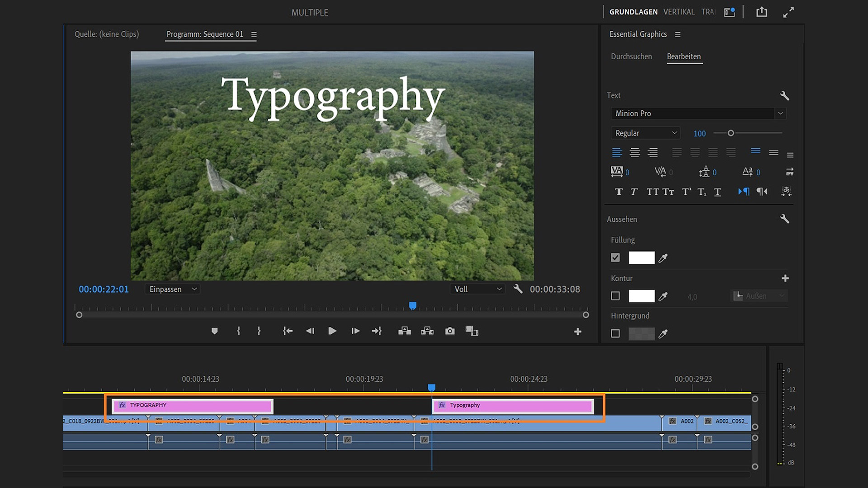Open the Regular font style dropdown

645,133
